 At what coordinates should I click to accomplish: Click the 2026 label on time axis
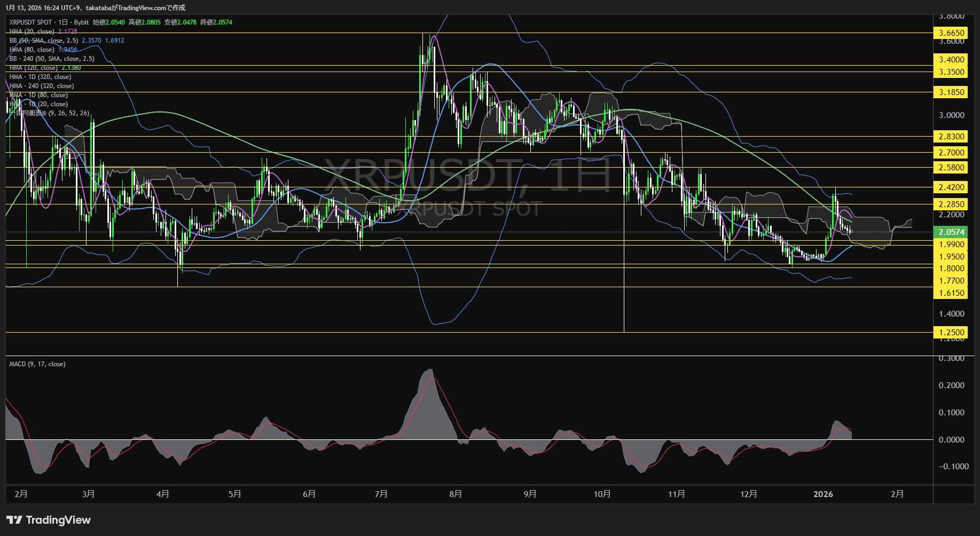point(823,494)
